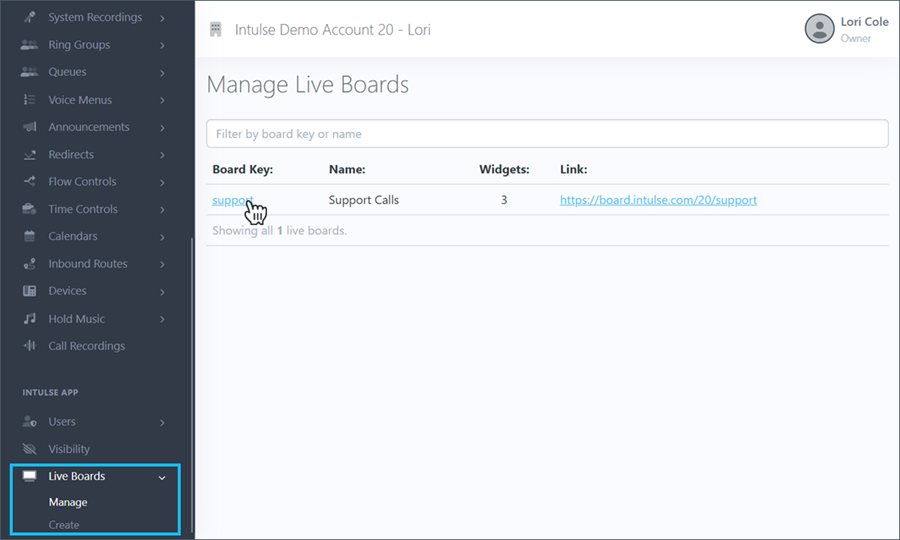Expand the Queues chevron
This screenshot has width=900, height=540.
click(x=162, y=73)
